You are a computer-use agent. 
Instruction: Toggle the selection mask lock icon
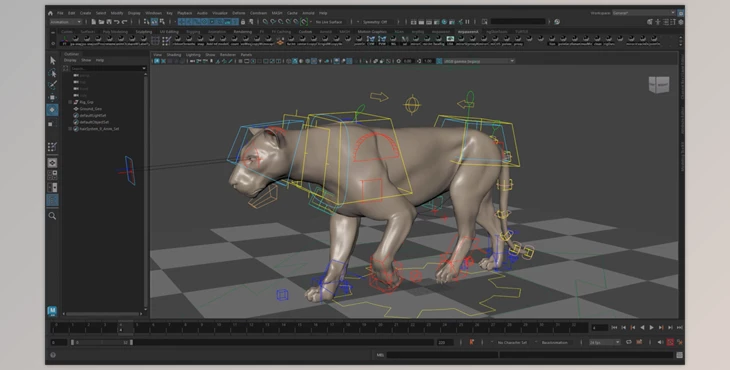point(243,22)
